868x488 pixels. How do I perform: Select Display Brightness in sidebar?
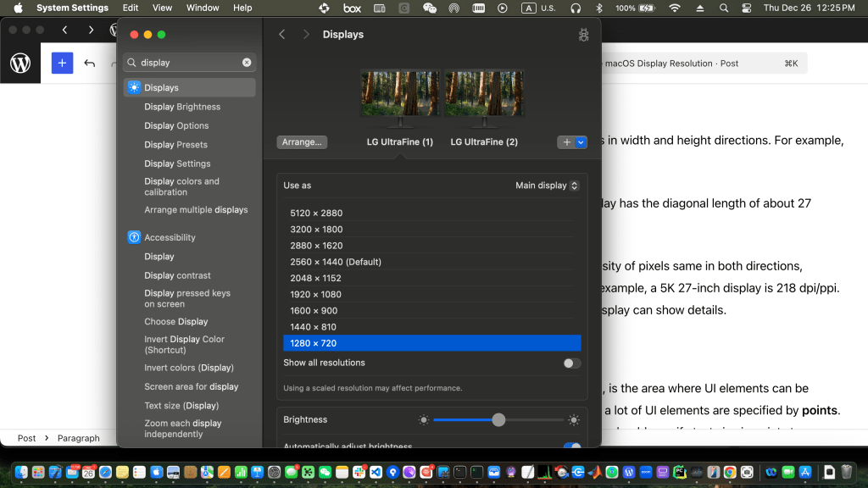point(182,107)
